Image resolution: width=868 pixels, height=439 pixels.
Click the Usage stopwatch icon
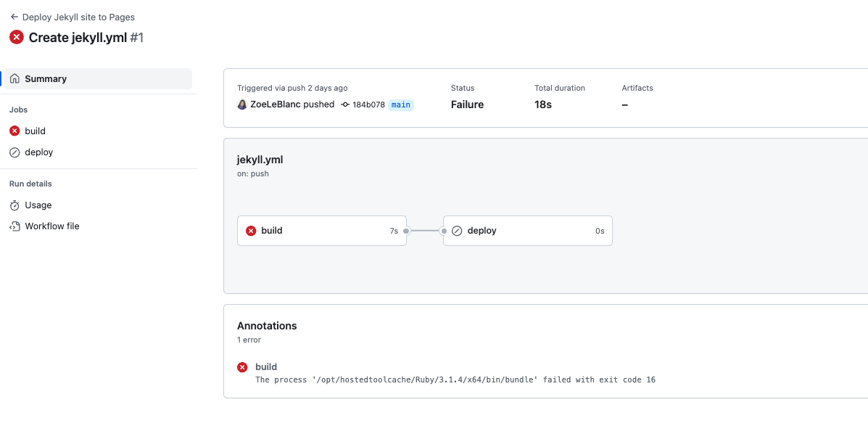click(15, 205)
